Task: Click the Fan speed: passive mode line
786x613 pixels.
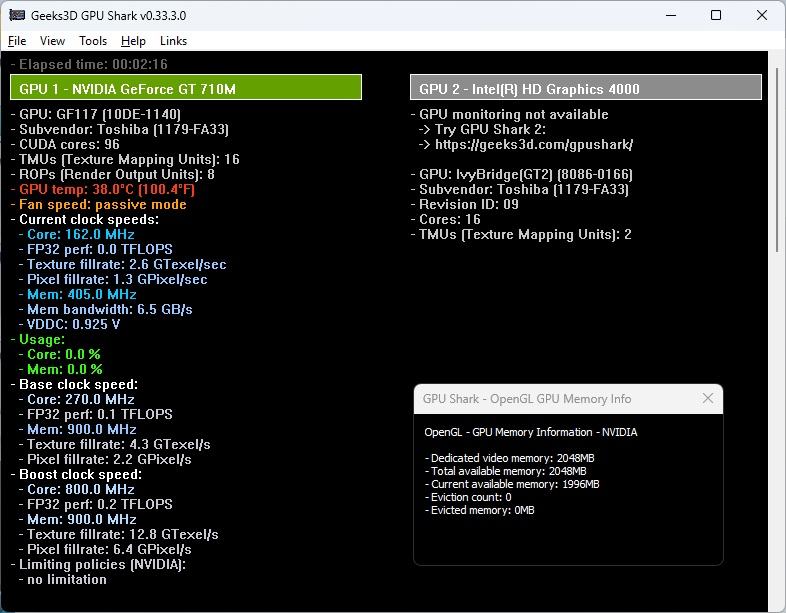Action: (99, 205)
